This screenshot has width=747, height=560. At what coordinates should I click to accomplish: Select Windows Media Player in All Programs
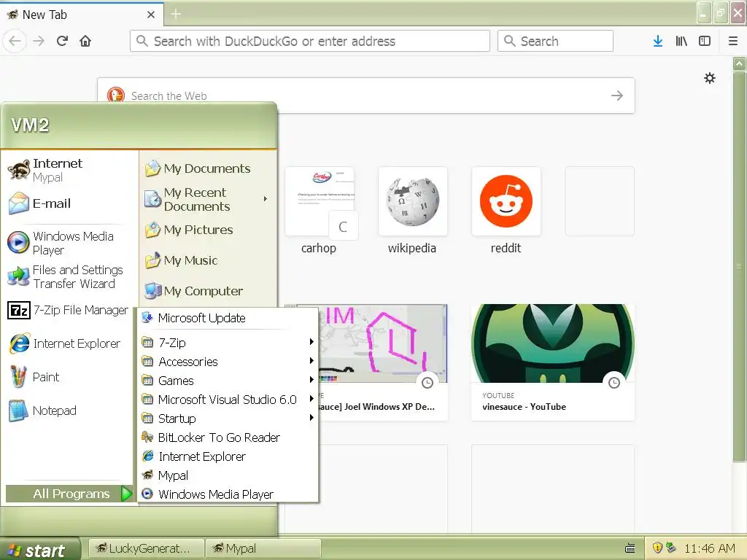coord(228,494)
